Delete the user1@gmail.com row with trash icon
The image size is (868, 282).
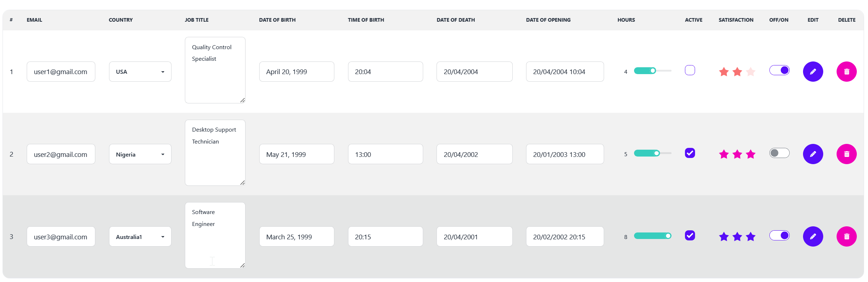coord(846,72)
